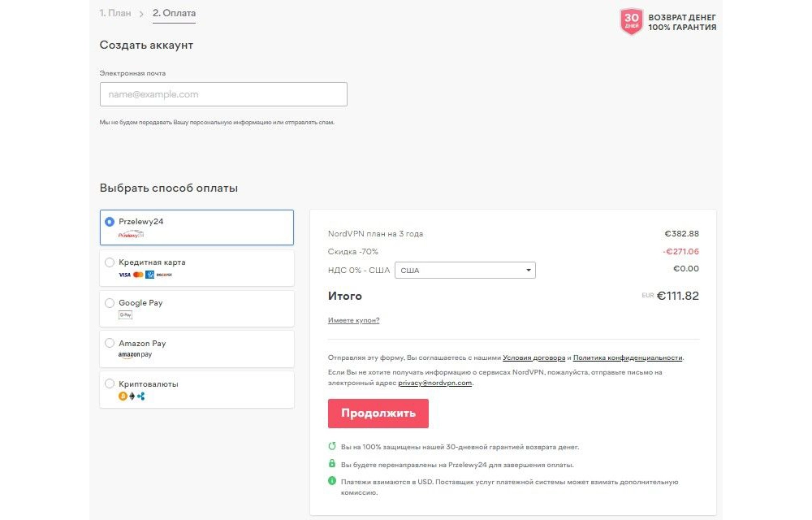Click the Visa card logo

click(x=124, y=275)
